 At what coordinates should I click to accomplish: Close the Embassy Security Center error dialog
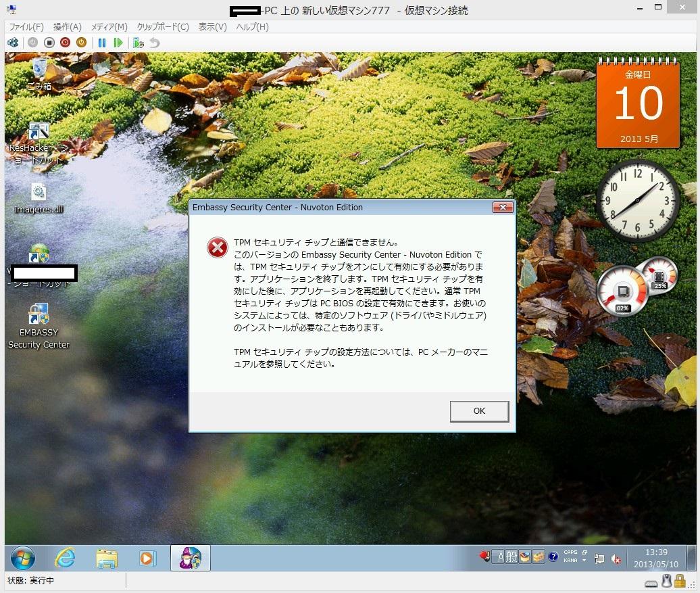click(503, 208)
